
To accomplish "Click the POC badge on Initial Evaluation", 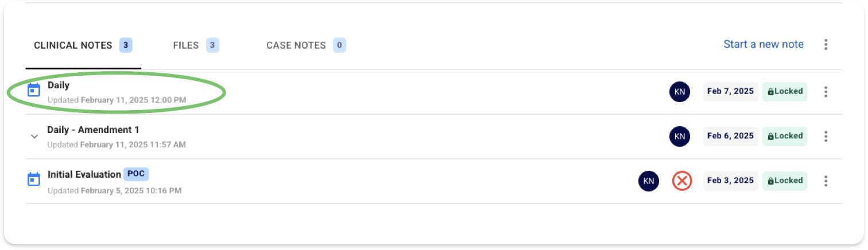I will 136,174.
